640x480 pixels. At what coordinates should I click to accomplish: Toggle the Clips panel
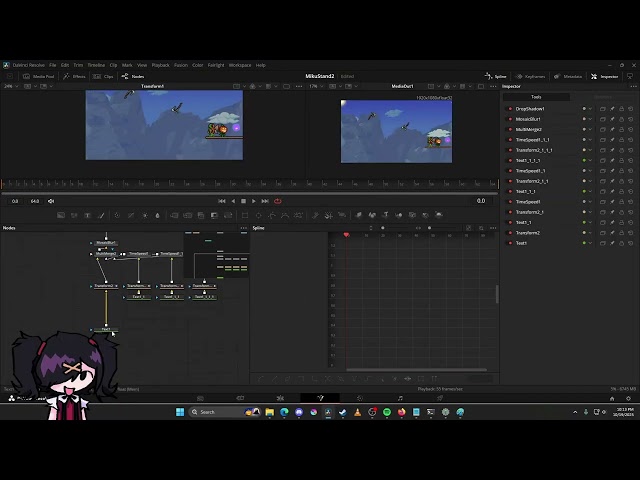(103, 76)
